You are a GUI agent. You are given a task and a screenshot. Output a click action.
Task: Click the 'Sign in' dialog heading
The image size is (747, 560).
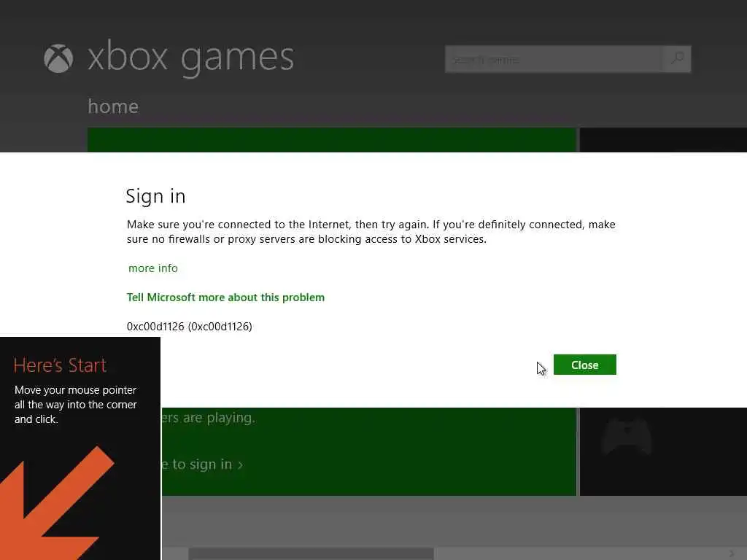pos(156,196)
